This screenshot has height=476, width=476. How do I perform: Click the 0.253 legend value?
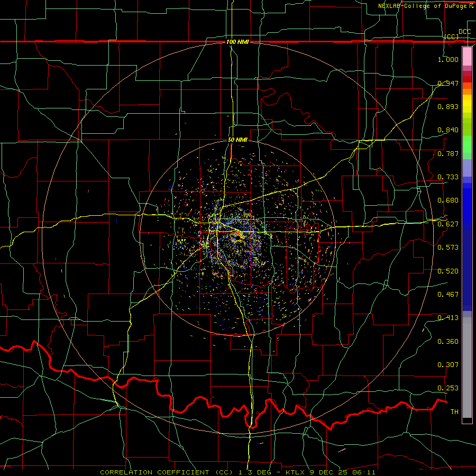coord(448,388)
